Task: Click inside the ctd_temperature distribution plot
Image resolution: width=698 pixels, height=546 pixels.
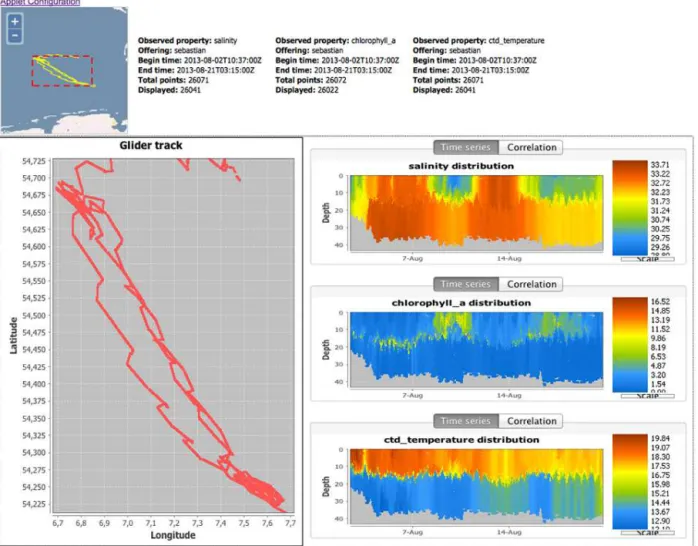Action: click(x=476, y=487)
